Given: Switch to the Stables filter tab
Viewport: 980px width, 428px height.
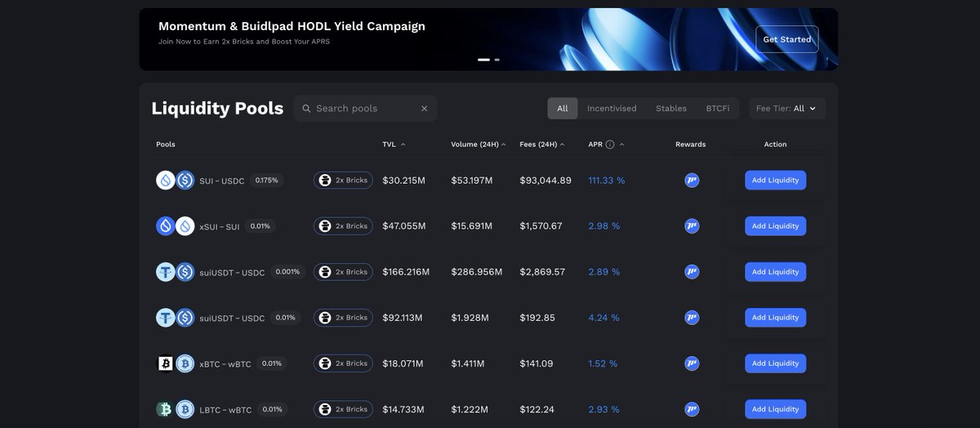Looking at the screenshot, I should 671,109.
